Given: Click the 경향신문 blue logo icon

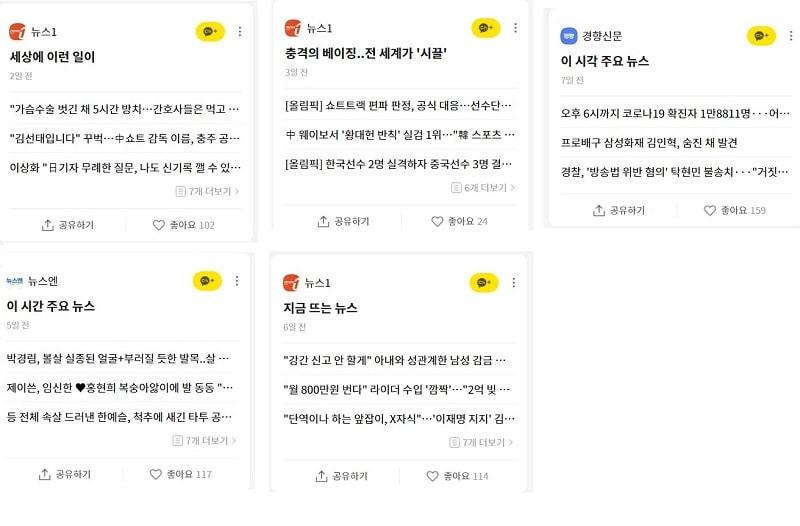Looking at the screenshot, I should [x=569, y=36].
